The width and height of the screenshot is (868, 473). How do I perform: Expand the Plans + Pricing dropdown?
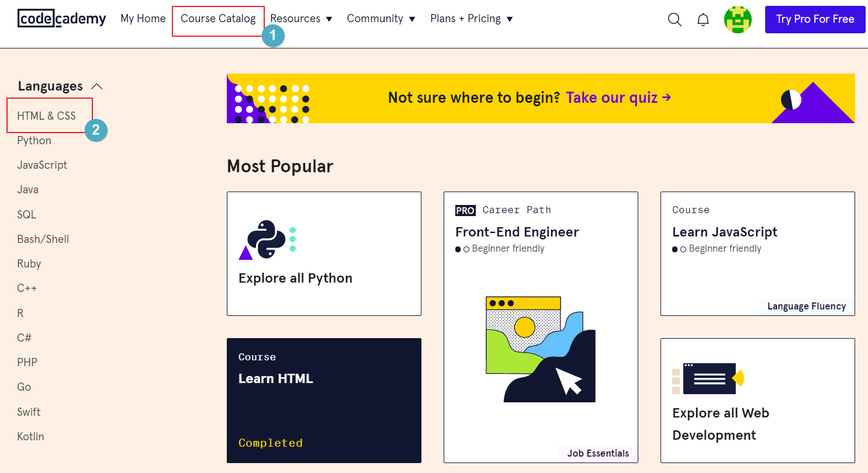(471, 19)
